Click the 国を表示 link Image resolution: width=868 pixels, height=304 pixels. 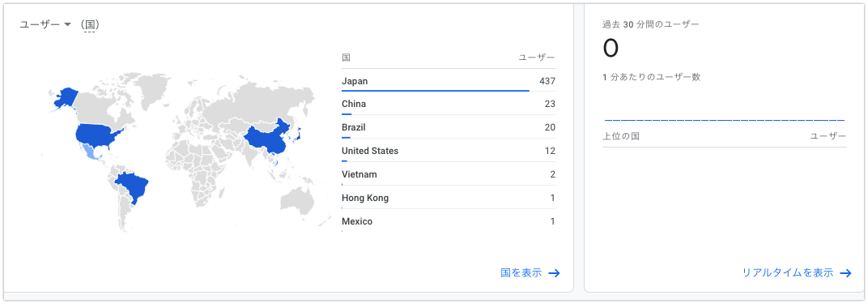(x=521, y=273)
